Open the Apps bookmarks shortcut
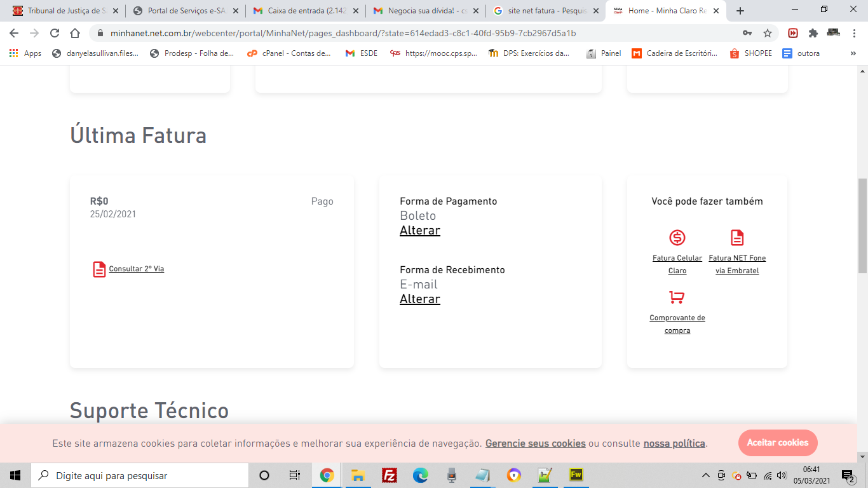This screenshot has height=488, width=868. [x=25, y=53]
